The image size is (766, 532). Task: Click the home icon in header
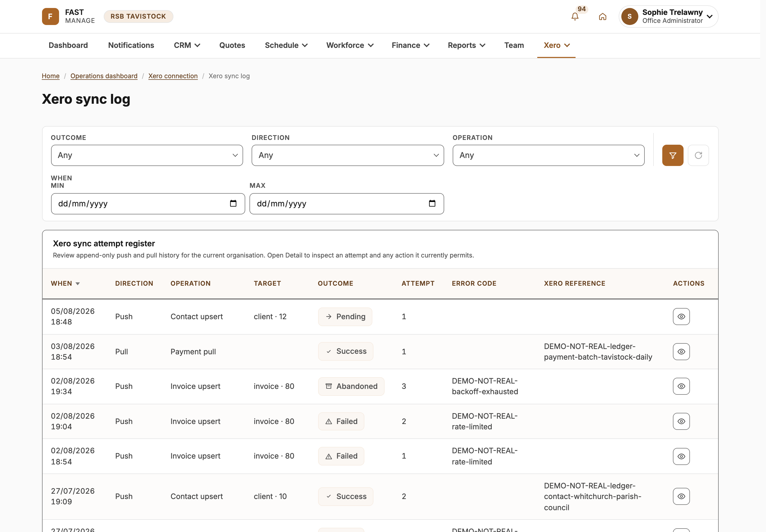tap(602, 16)
